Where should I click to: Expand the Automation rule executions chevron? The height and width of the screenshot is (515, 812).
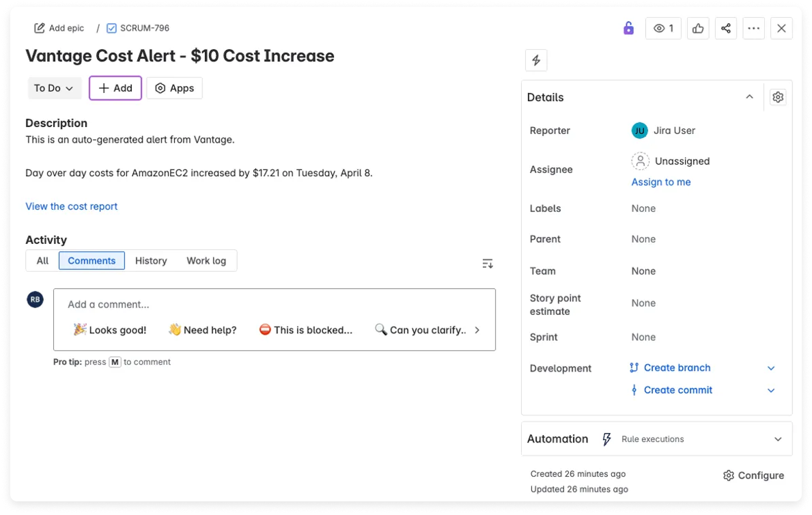[778, 439]
